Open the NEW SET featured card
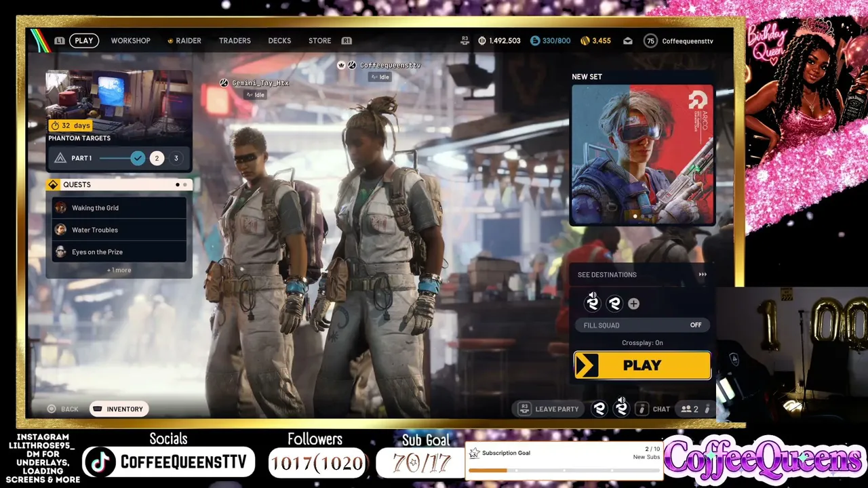This screenshot has width=868, height=488. [x=642, y=155]
